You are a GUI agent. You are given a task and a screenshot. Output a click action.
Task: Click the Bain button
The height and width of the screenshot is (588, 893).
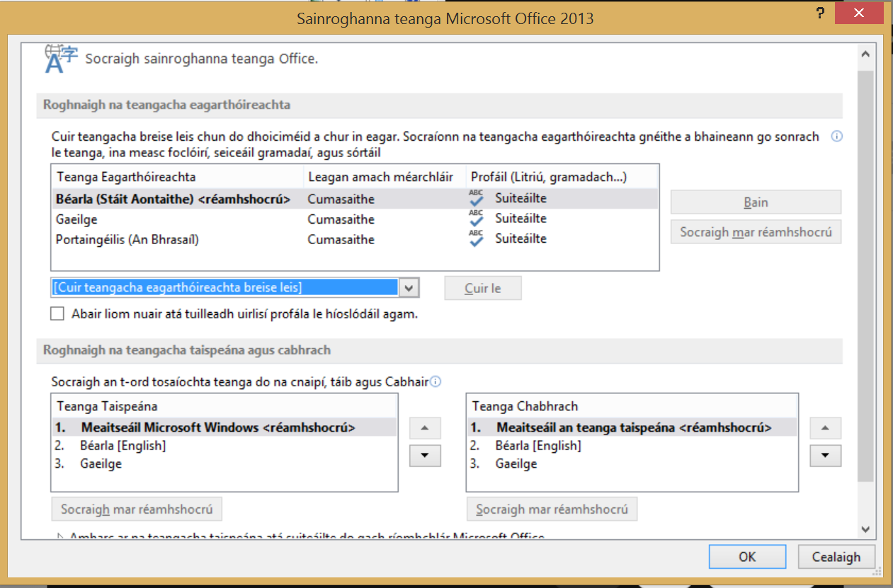point(756,202)
